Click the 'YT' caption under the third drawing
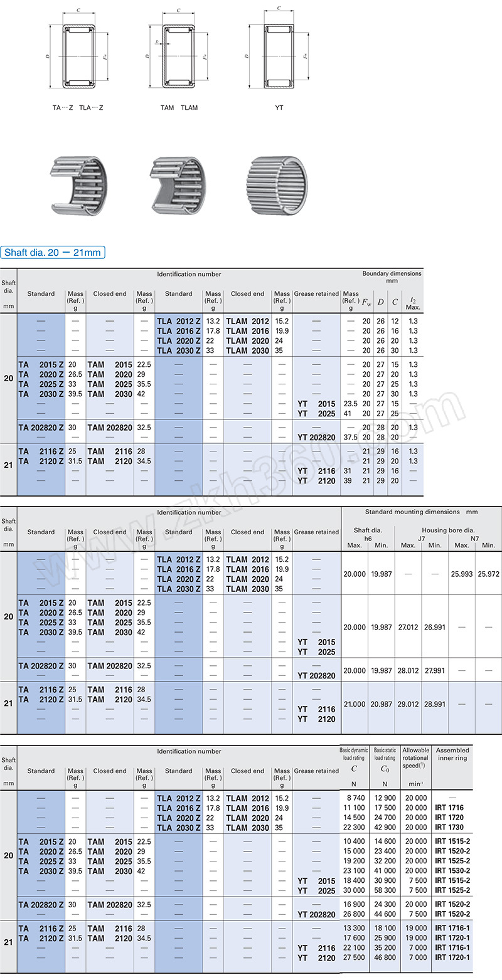This screenshot has width=502, height=980. [279, 108]
